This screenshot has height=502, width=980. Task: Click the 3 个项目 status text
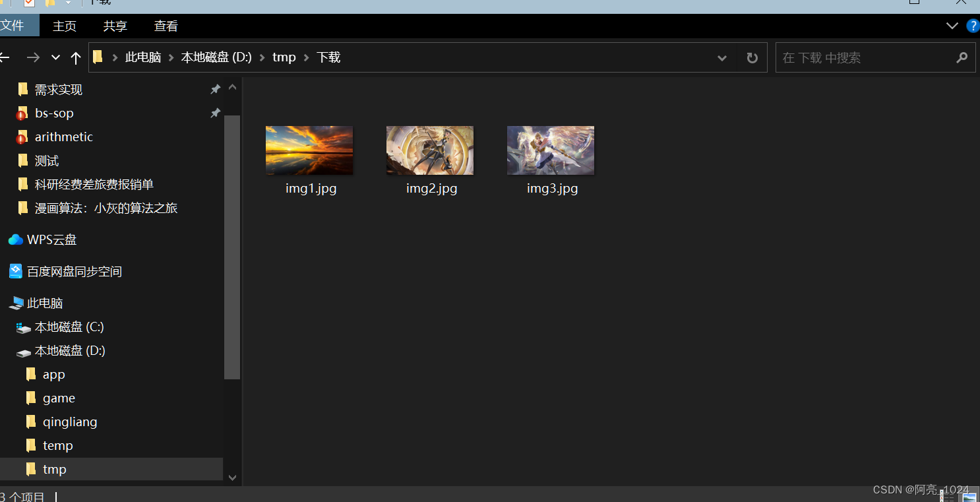[x=23, y=496]
